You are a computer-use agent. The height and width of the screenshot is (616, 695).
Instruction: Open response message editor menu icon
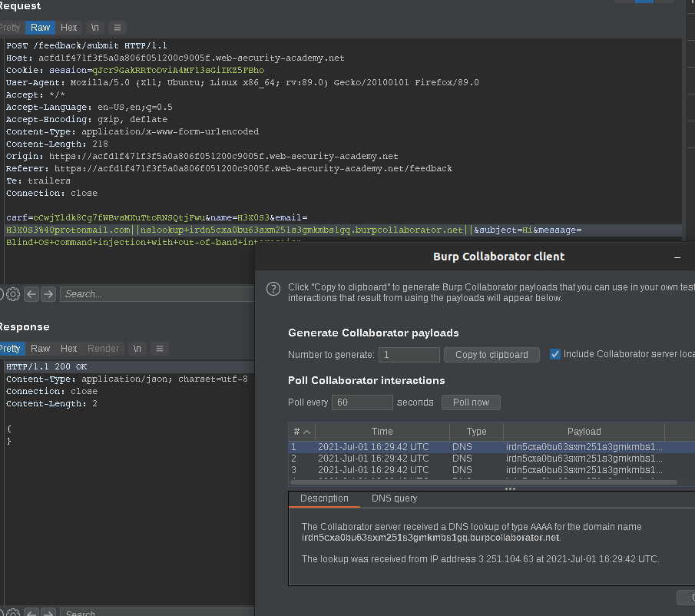(x=160, y=349)
